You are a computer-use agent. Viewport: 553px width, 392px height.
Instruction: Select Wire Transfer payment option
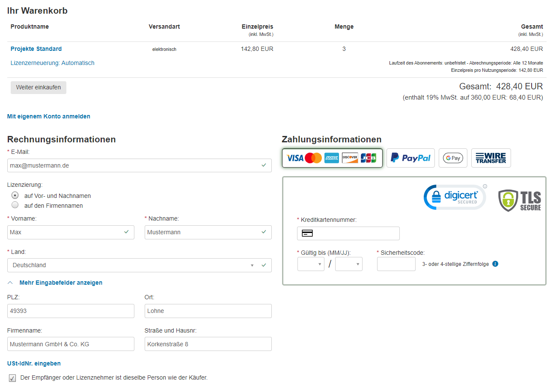[491, 158]
